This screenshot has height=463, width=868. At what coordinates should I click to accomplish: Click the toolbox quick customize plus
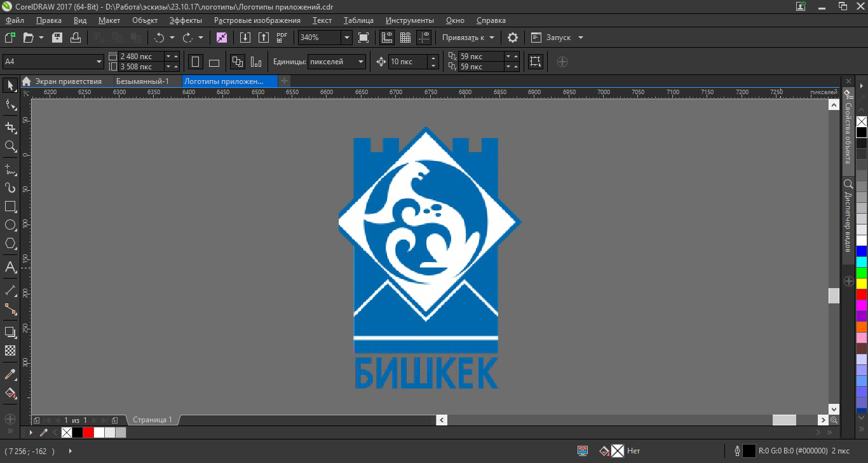(10, 419)
